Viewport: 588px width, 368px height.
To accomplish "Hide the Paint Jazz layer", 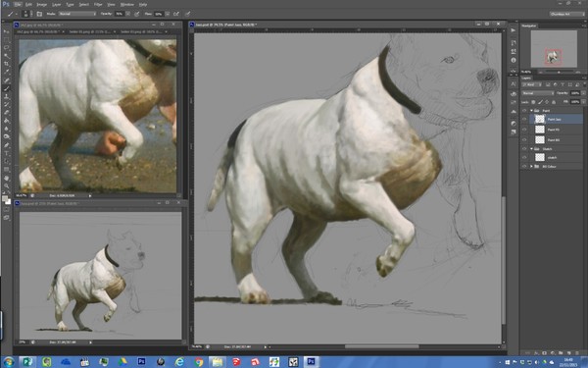I will 524,120.
